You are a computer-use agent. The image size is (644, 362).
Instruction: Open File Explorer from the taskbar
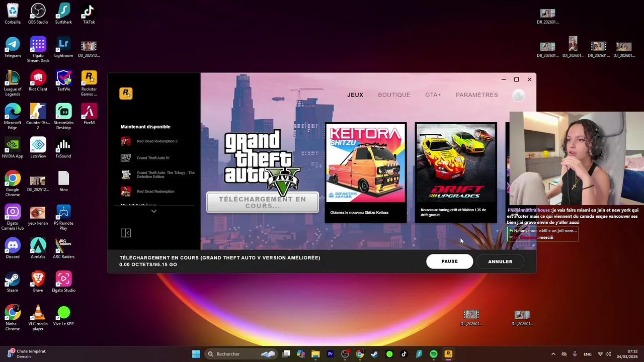click(x=315, y=354)
